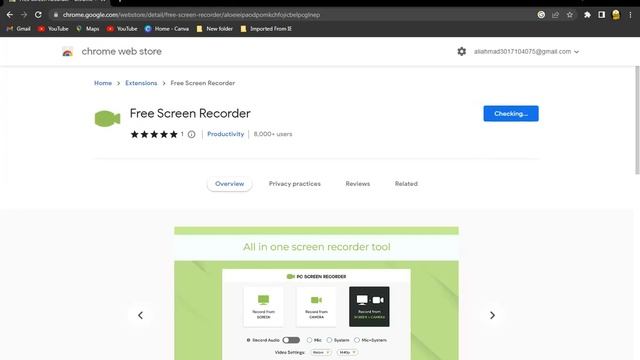This screenshot has height=360, width=640.
Task: Click the Free Screen Recorder heading text
Action: point(190,113)
